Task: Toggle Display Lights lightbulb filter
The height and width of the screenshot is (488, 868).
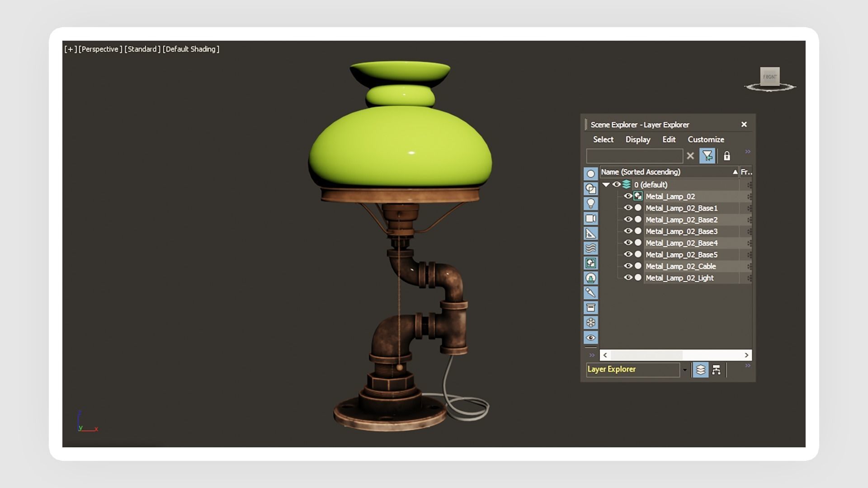Action: pyautogui.click(x=590, y=204)
